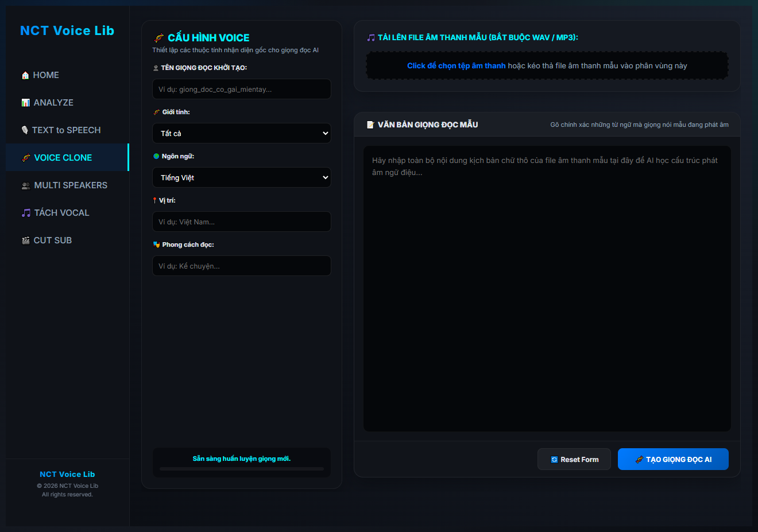The width and height of the screenshot is (758, 532).
Task: Click the music note icon in TẢI LÊN FILE heading
Action: (x=371, y=37)
